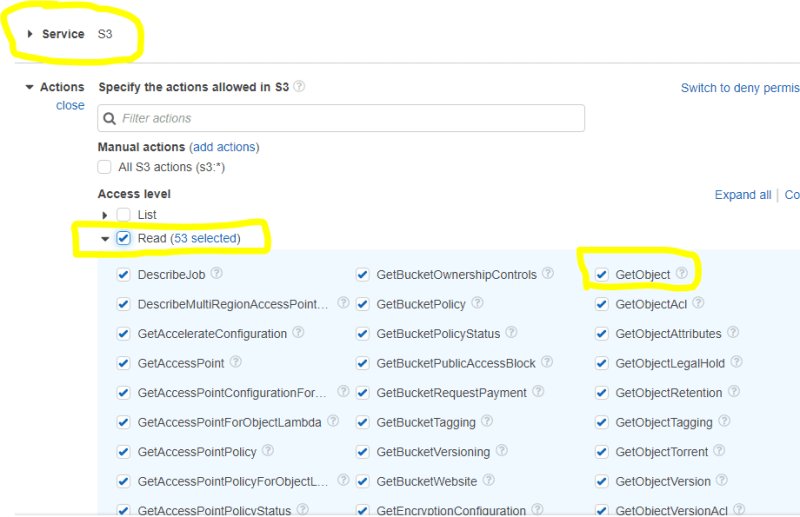Click help icon next to GetObjectLegalHold

click(x=736, y=362)
